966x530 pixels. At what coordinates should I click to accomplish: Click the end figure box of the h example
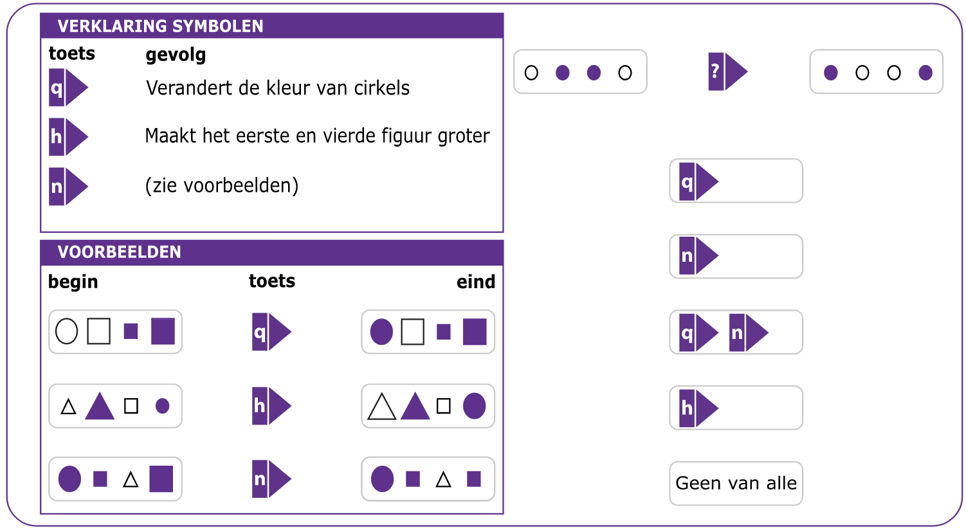pos(428,406)
